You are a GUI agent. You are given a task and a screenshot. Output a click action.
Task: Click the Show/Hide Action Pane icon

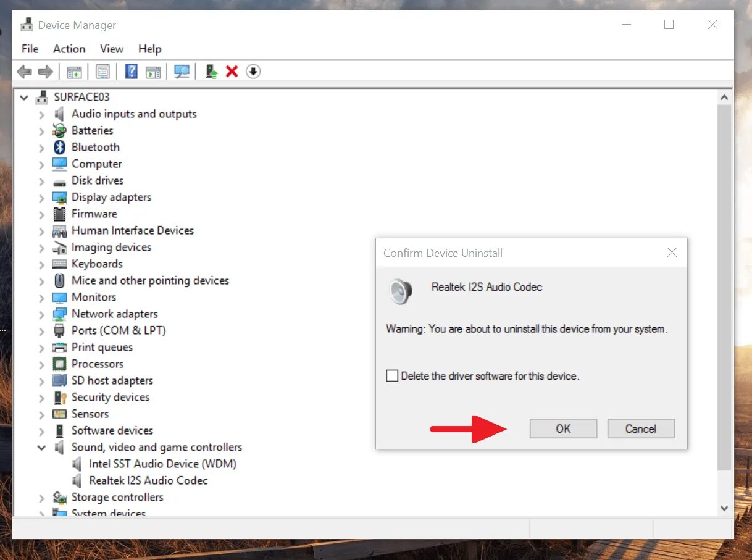(152, 72)
